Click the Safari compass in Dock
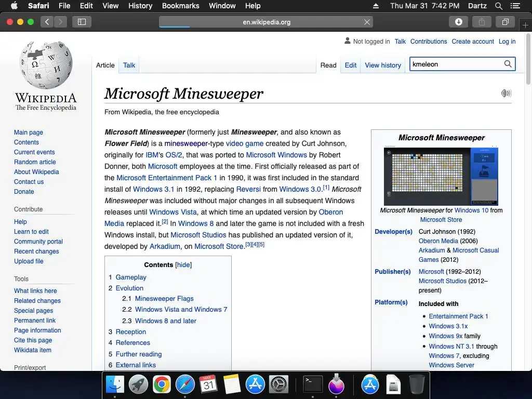Screen dimensions: 532x399 pos(185,384)
